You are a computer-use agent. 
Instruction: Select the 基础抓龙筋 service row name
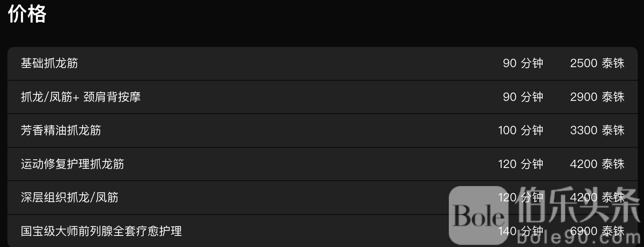49,63
